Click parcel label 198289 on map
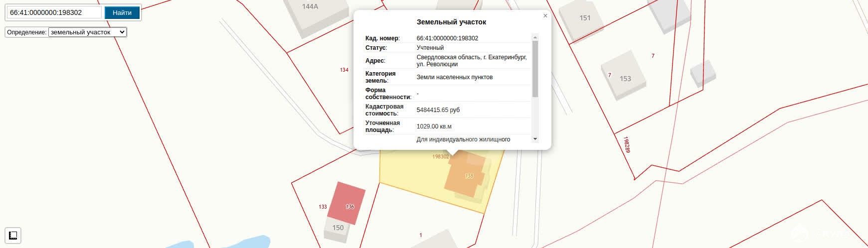This screenshot has height=248, width=868. pyautogui.click(x=627, y=144)
